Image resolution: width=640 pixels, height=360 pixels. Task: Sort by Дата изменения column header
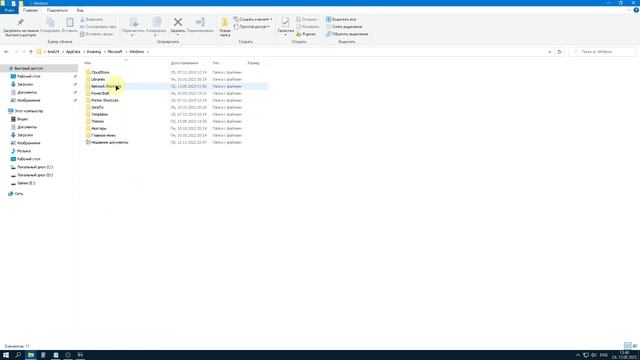click(x=184, y=63)
